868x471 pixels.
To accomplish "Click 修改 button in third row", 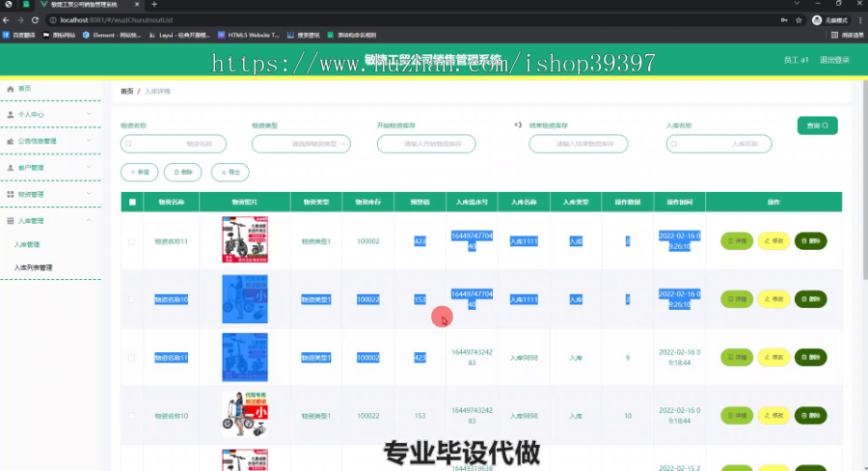I will [773, 357].
